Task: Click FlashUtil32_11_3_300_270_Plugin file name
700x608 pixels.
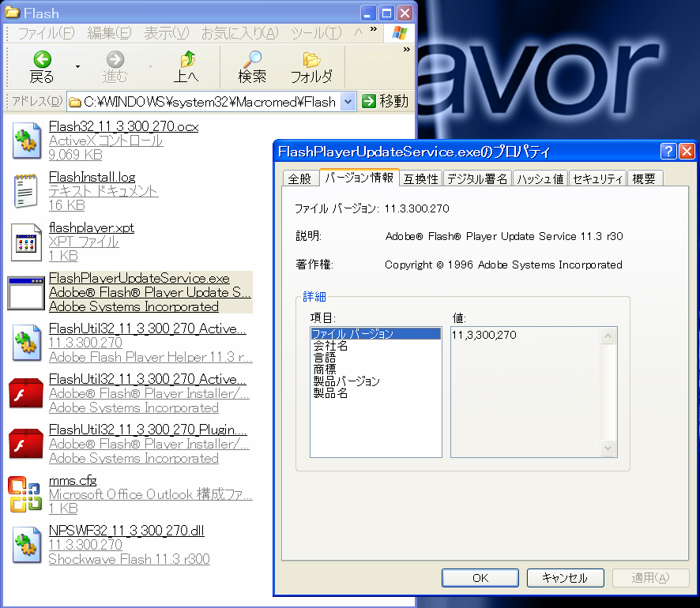Action: coord(148,430)
